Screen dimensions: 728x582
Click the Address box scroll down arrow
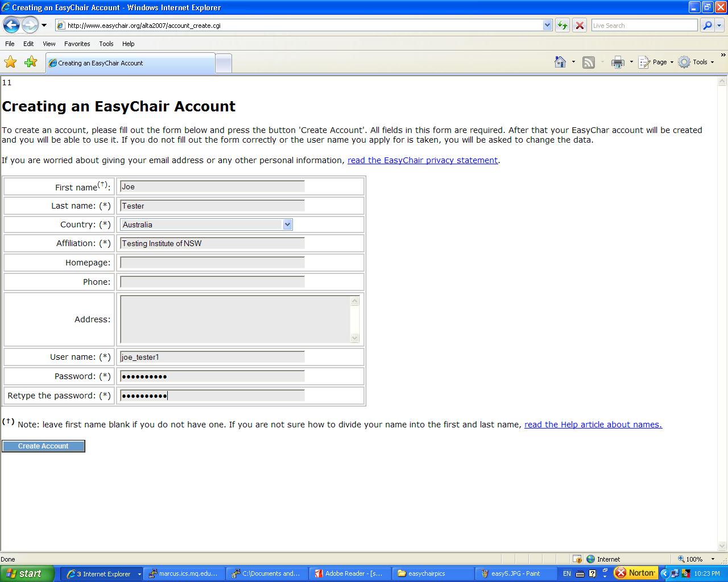(355, 338)
